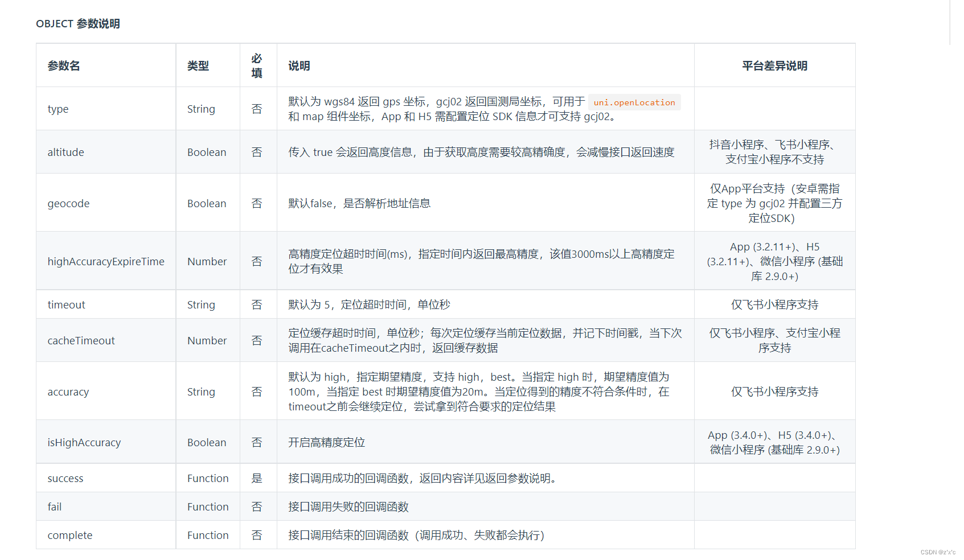Viewport: 964px width, 560px height.
Task: Click the '否' required value in fail row
Action: coord(257,507)
